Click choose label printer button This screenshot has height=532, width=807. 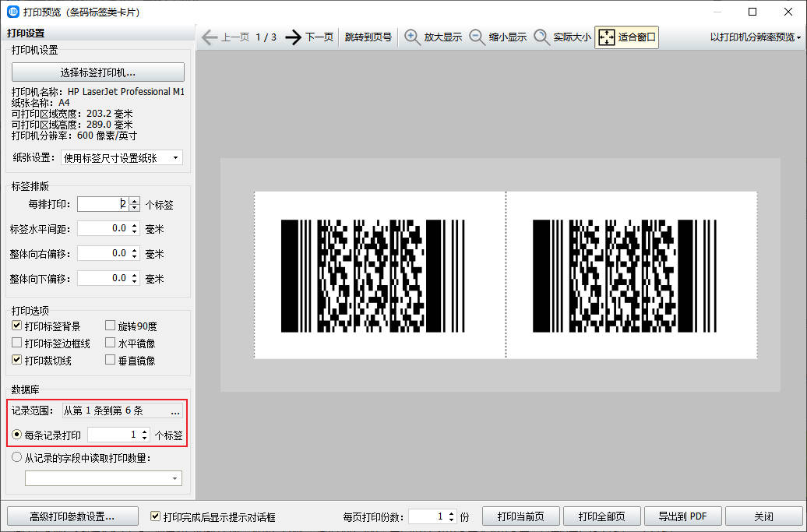pyautogui.click(x=98, y=72)
